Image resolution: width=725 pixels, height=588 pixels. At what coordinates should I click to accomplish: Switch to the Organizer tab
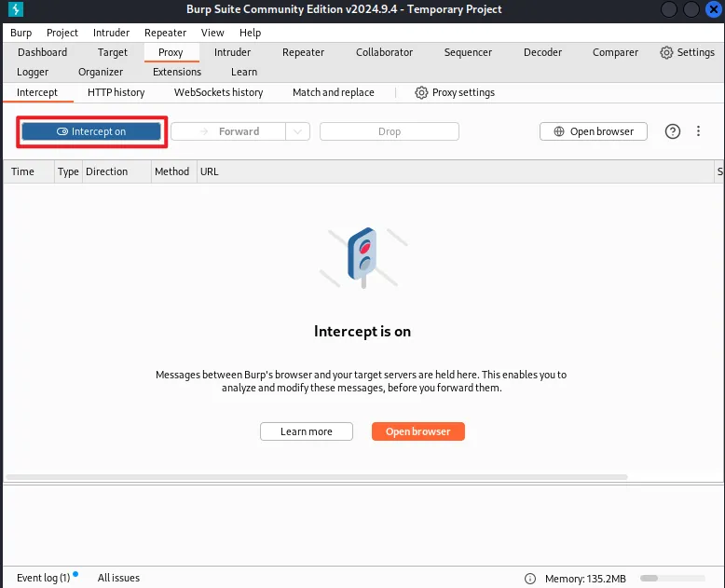[101, 72]
